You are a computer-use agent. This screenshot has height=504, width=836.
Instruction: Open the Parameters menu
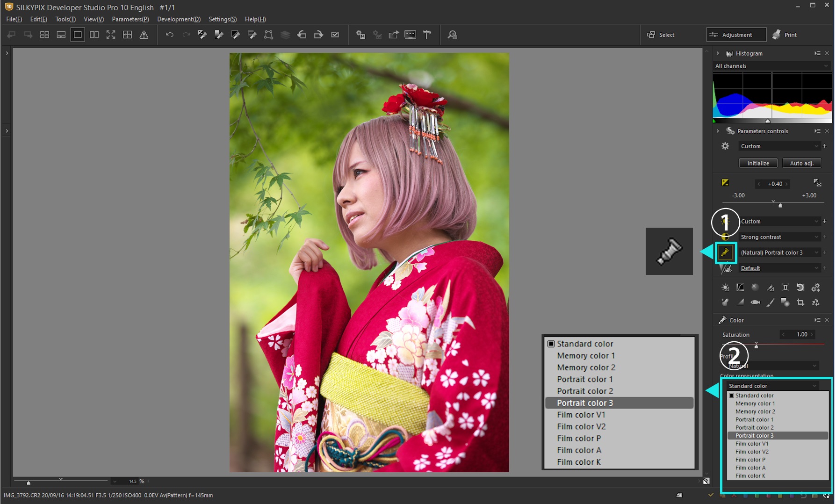pyautogui.click(x=130, y=19)
